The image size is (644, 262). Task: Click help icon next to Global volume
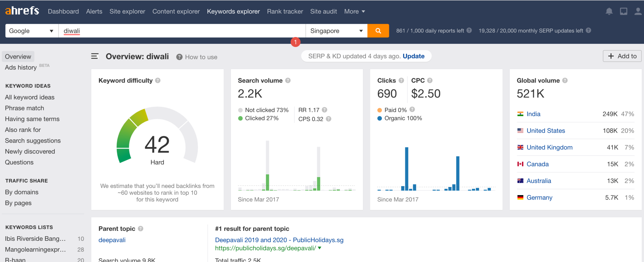click(565, 80)
